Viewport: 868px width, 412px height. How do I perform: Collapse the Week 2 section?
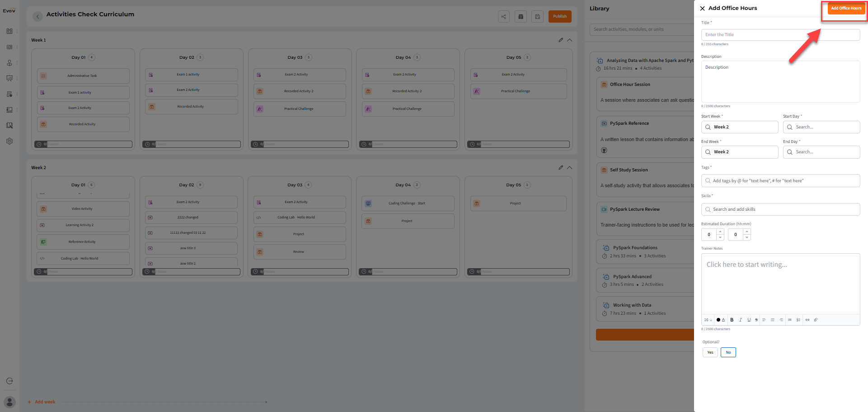(570, 167)
